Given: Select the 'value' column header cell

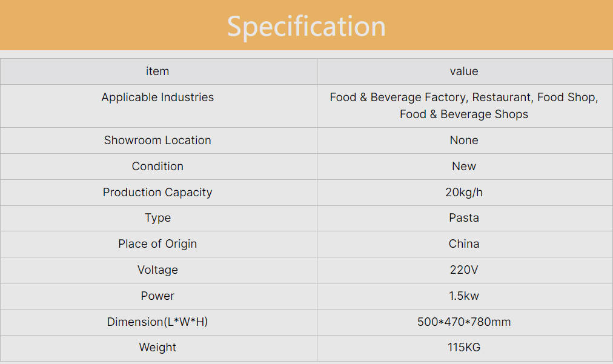Looking at the screenshot, I should point(464,71).
